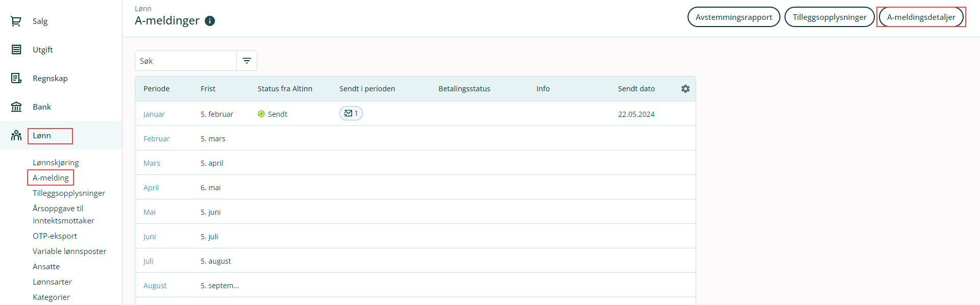This screenshot has width=980, height=305.
Task: Open the Januar period link
Action: click(154, 114)
